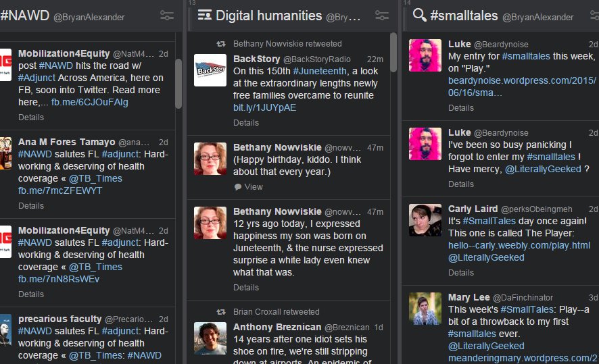The width and height of the screenshot is (599, 364).
Task: Open Luke avatar on 'busy panicking' tweet
Action: pos(425,144)
